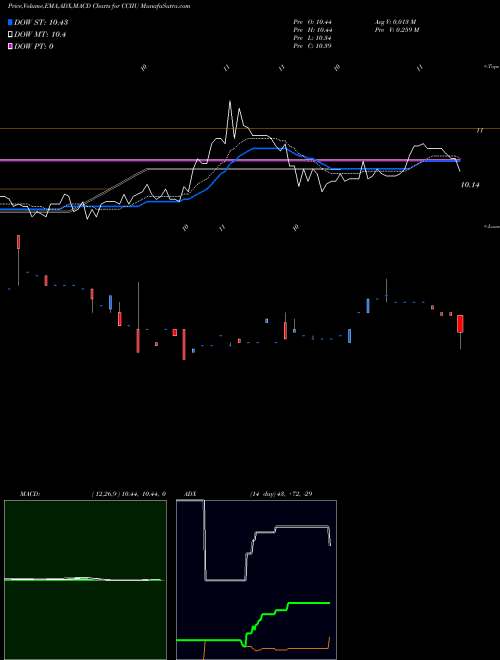Click the '10.14' last price label
Viewport: 500px width, 660px height.
(x=470, y=185)
